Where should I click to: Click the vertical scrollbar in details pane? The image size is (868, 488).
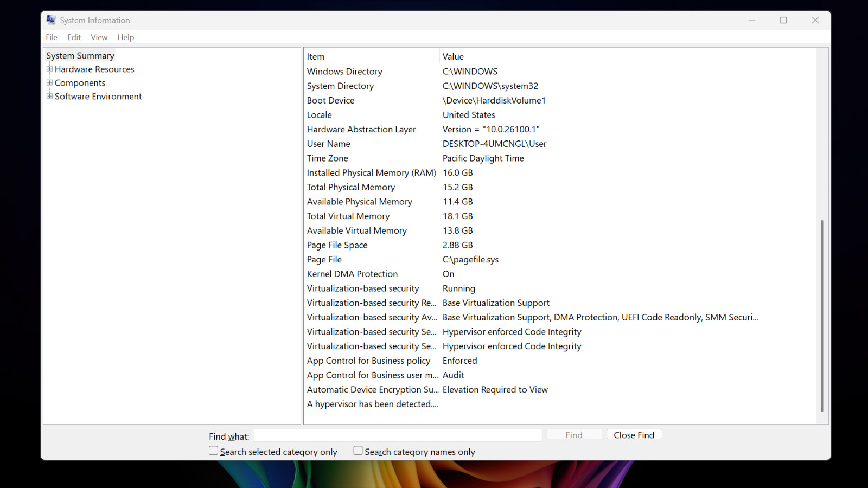pos(822,316)
